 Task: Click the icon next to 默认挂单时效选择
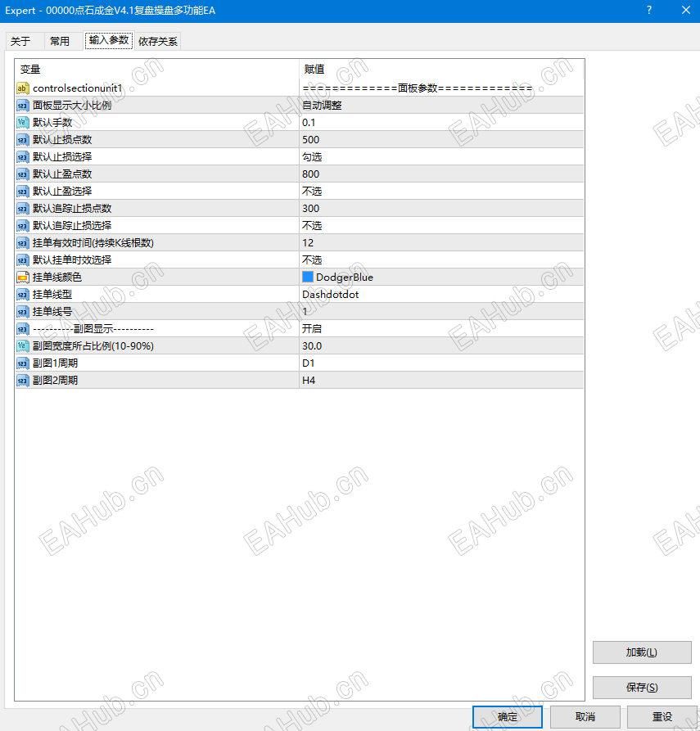coord(22,260)
